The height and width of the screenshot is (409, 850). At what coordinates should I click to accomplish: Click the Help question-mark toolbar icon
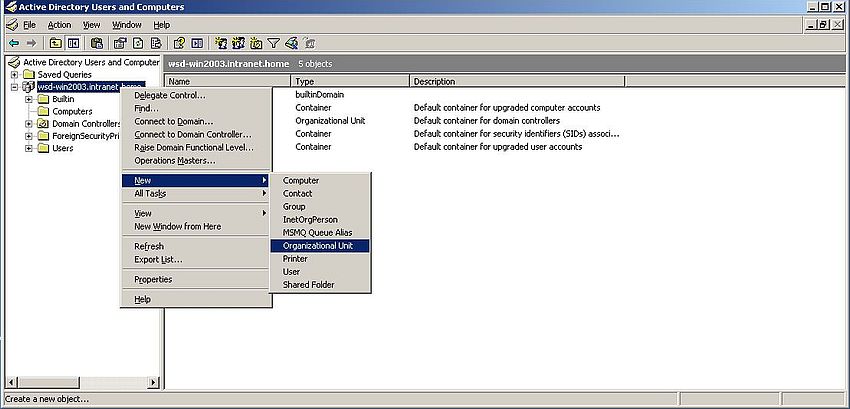click(180, 43)
